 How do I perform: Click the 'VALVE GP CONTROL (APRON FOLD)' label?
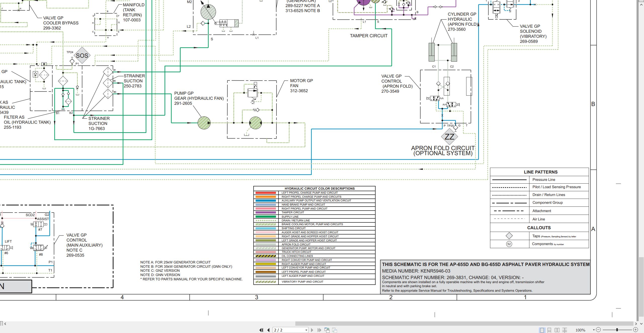397,84
